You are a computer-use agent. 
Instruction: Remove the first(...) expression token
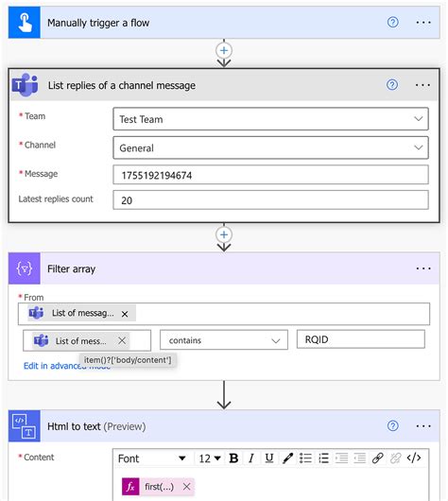186,487
